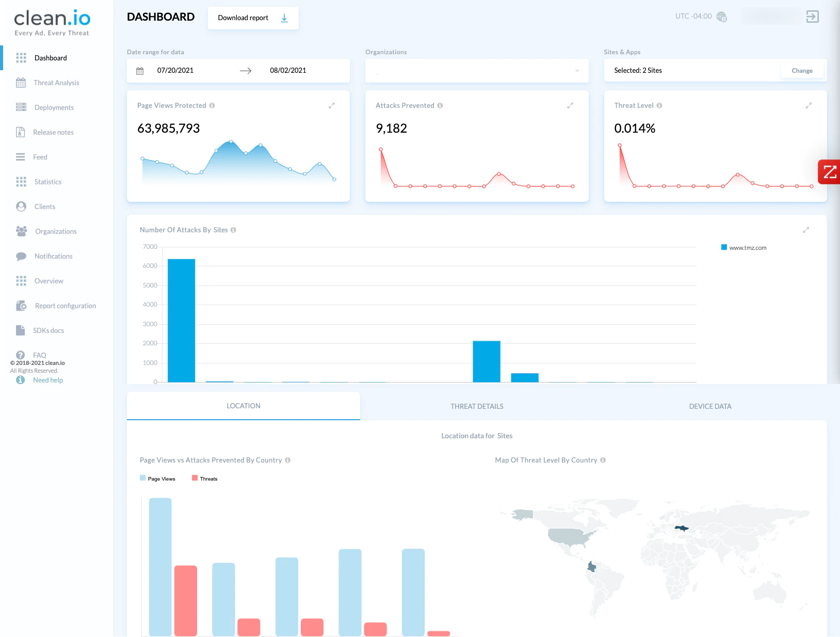
Task: Toggle Threats legend in the country chart
Action: coord(205,479)
